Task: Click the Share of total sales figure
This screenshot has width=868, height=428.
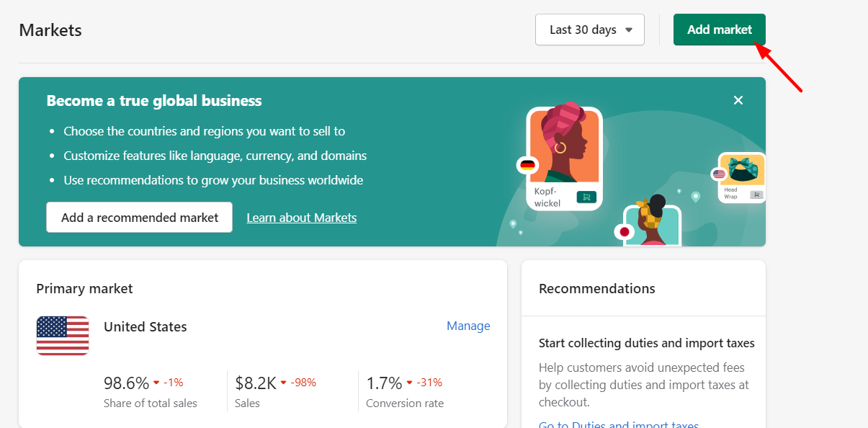Action: tap(126, 383)
